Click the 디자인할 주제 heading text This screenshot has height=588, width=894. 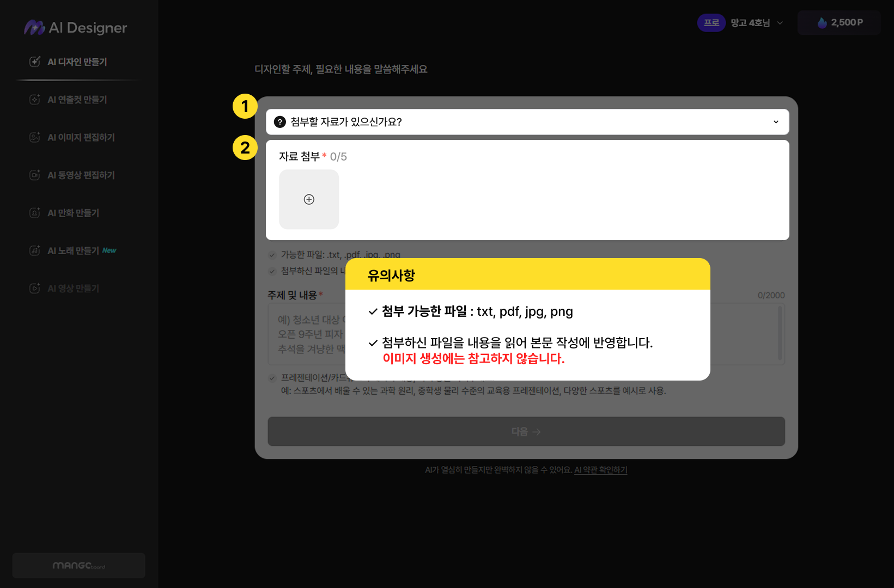click(341, 69)
